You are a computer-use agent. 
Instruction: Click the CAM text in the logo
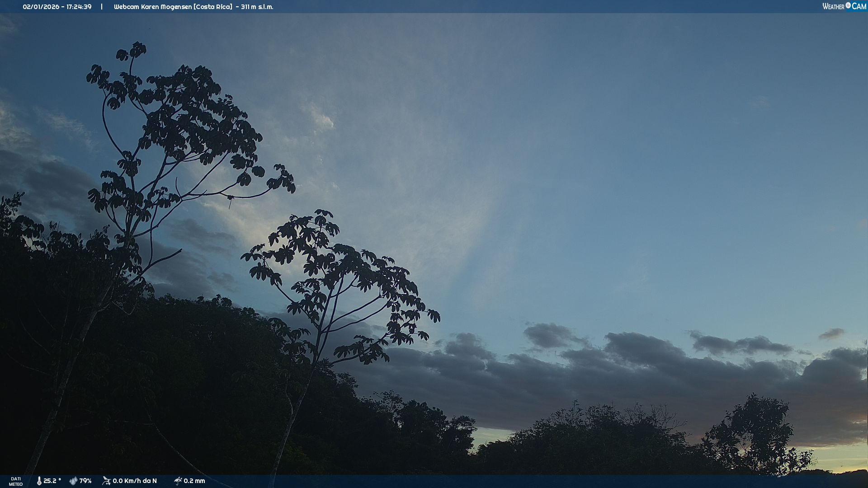click(x=859, y=6)
